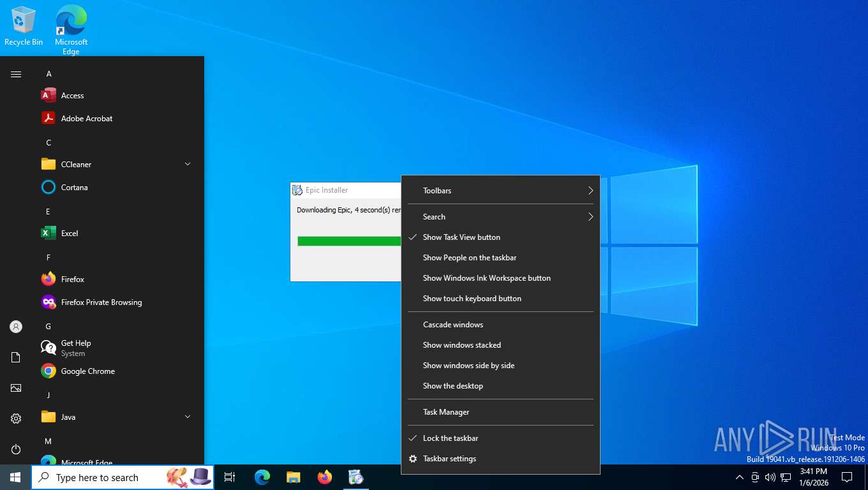This screenshot has width=868, height=490.
Task: Open Cortana from the app list
Action: pos(117,188)
